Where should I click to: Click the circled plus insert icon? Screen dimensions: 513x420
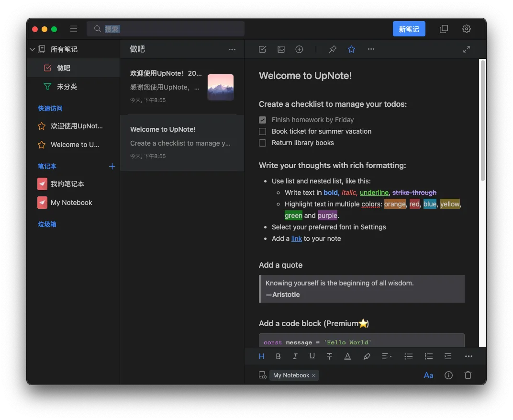coord(299,49)
